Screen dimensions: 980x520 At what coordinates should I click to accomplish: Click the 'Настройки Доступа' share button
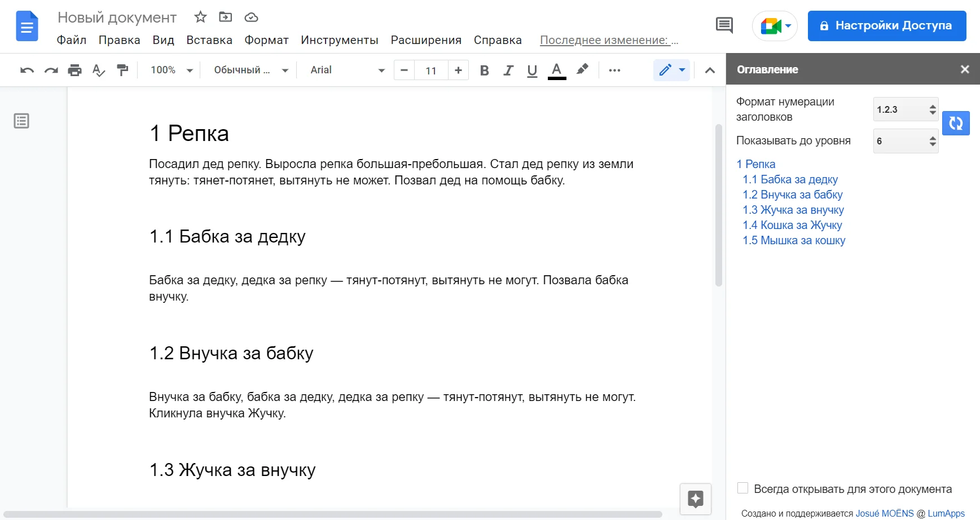click(886, 26)
